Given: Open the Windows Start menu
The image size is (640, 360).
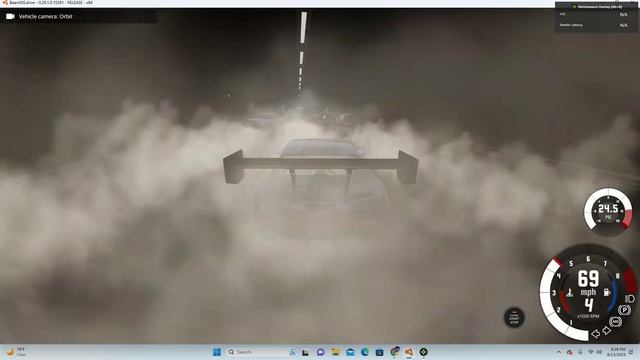Looking at the screenshot, I should click(x=217, y=352).
